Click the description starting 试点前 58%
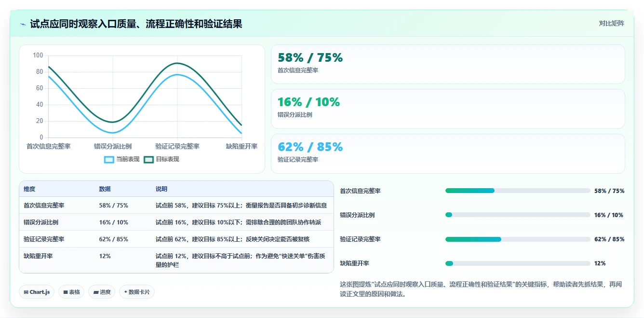This screenshot has height=318, width=644. (241, 206)
